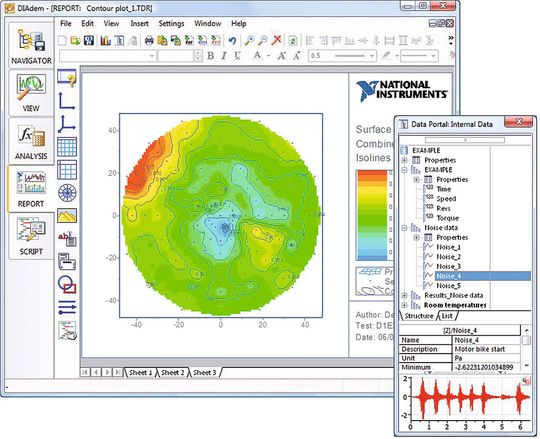Undo the last action
The height and width of the screenshot is (439, 540).
(x=232, y=40)
